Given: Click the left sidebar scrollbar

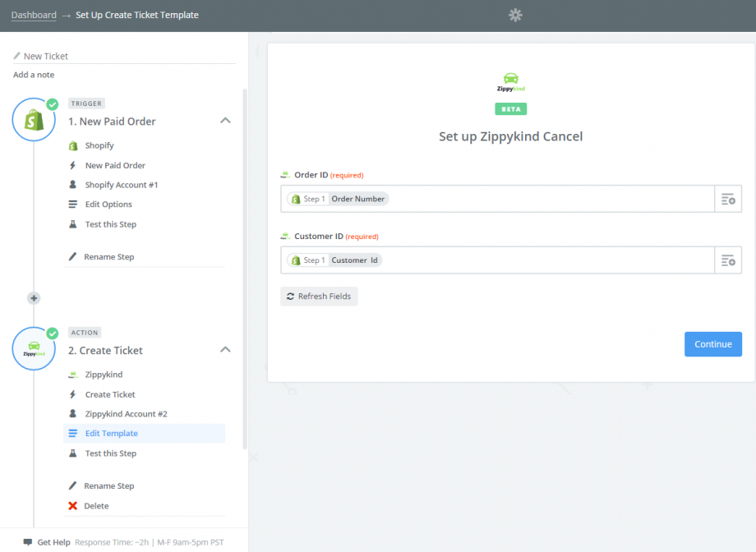Looking at the screenshot, I should click(245, 269).
